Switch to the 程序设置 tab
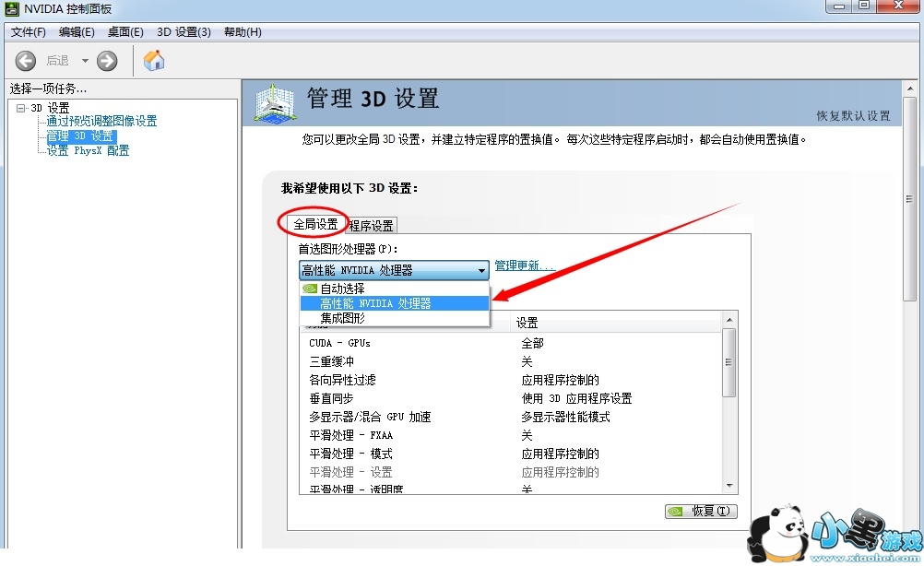924x566 pixels. pyautogui.click(x=372, y=226)
